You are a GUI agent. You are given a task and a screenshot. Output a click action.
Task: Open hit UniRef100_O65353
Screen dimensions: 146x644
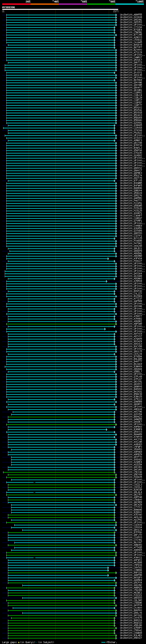pos(131,22)
